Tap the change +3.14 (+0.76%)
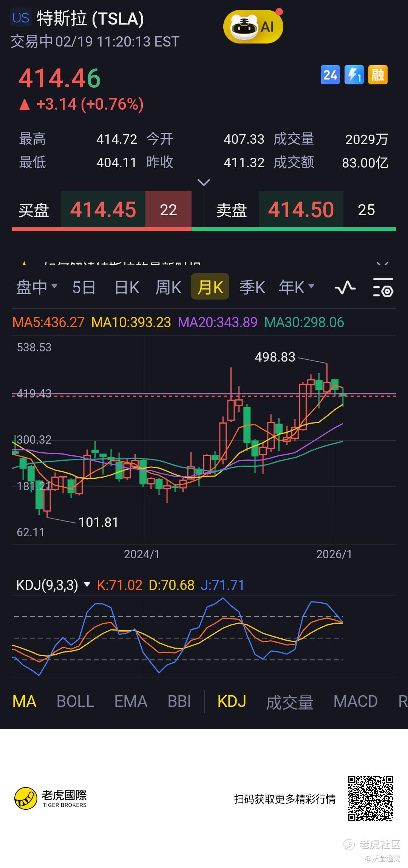Viewport: 408px width, 868px height. click(x=82, y=104)
